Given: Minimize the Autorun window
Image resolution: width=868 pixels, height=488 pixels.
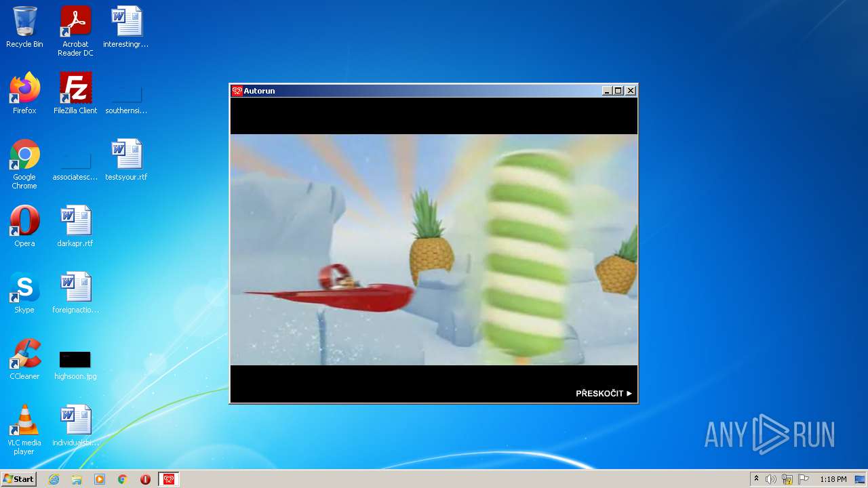Looking at the screenshot, I should point(607,91).
